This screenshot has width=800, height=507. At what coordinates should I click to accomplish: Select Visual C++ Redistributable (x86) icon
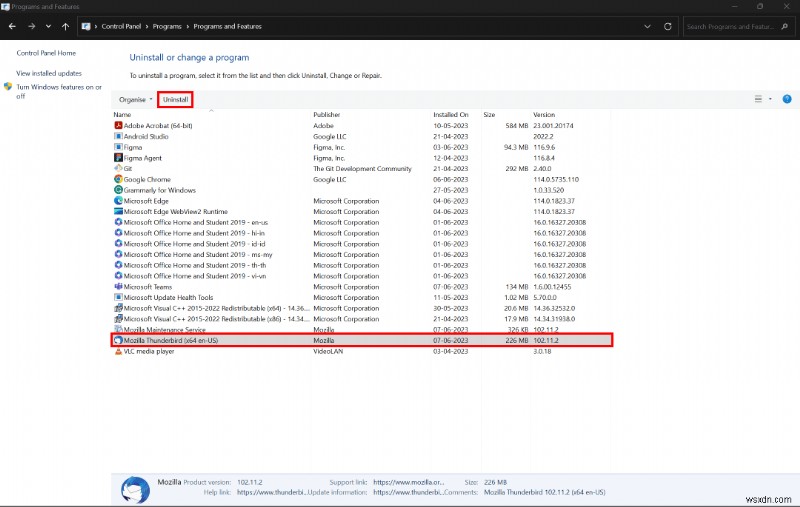(118, 318)
